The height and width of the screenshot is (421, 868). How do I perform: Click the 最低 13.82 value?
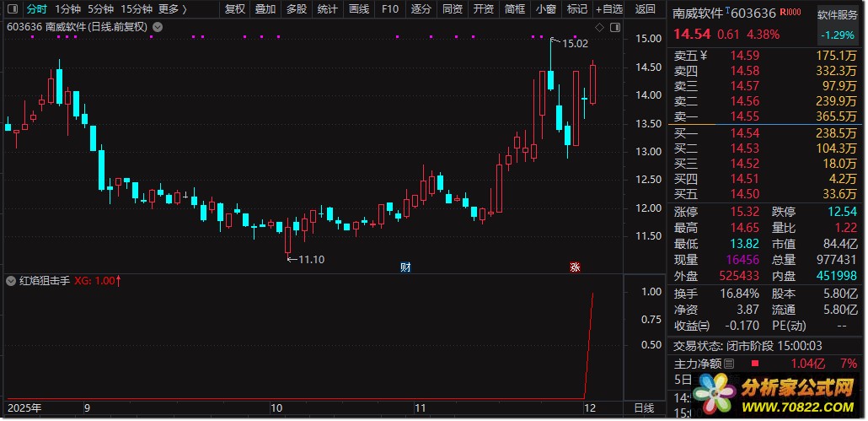click(x=745, y=244)
